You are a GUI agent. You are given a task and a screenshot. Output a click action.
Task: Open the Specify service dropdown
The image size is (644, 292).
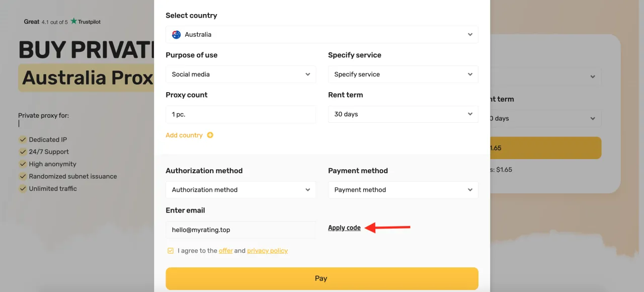click(x=403, y=75)
